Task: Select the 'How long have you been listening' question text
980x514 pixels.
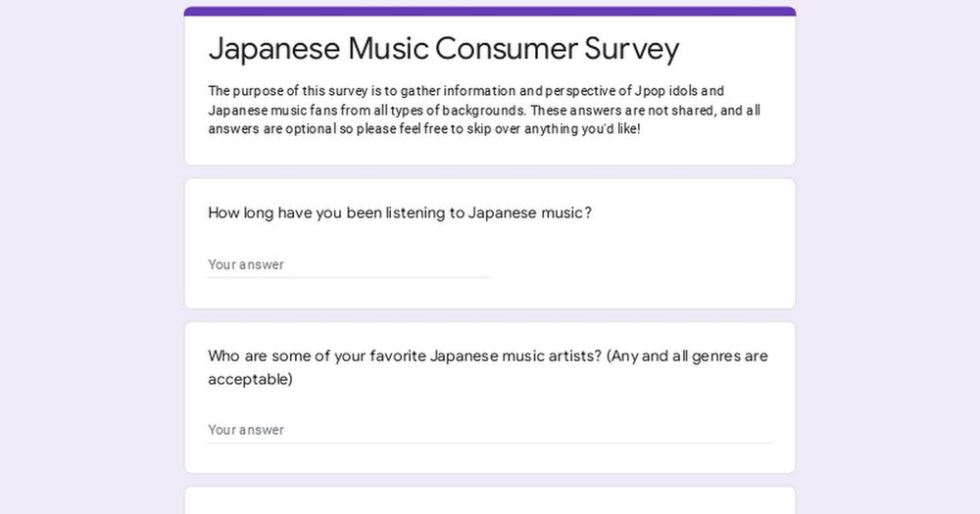Action: pyautogui.click(x=400, y=213)
